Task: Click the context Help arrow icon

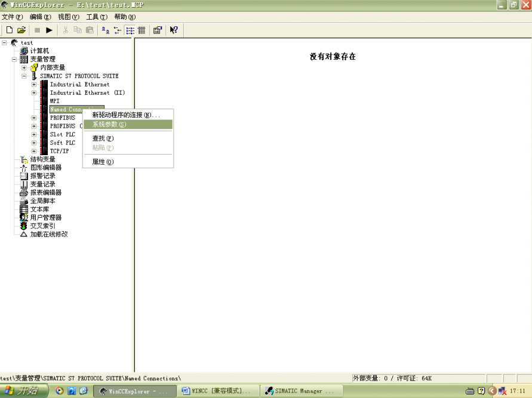Action: [174, 30]
